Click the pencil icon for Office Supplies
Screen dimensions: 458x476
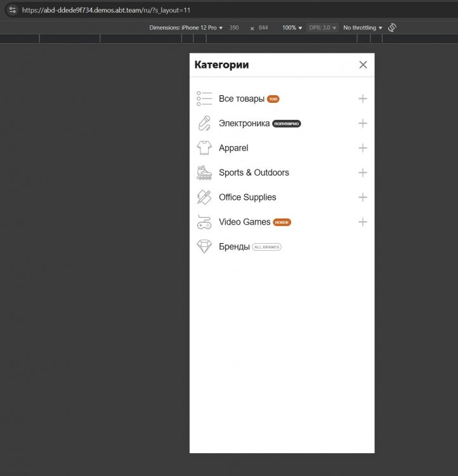click(x=204, y=197)
